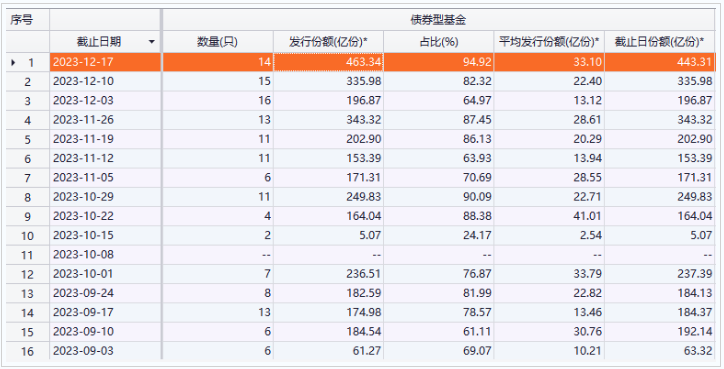724x369 pixels.
Task: Click average issuance cell 28.55
Action: point(549,178)
